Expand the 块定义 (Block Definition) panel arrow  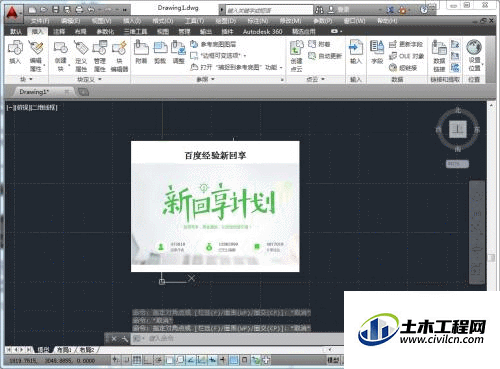pos(99,79)
